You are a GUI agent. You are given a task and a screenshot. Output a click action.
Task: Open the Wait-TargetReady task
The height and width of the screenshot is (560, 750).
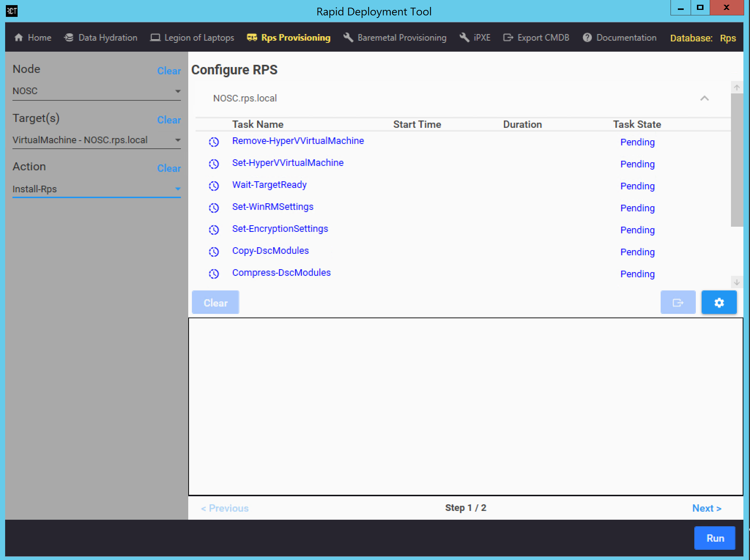coord(269,185)
